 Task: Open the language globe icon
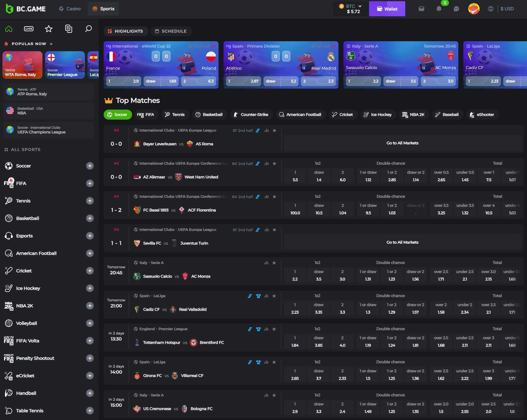491,9
